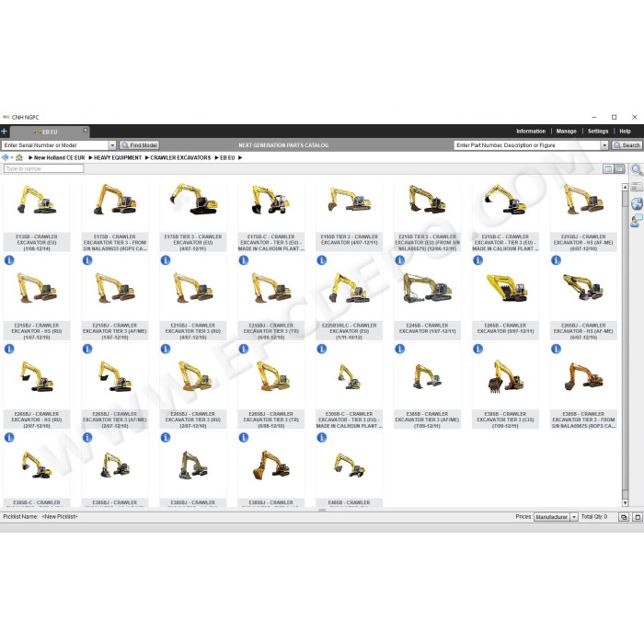644x644 pixels.
Task: Show info for E265BJ Tier 3 (TR)
Action: (x=243, y=349)
